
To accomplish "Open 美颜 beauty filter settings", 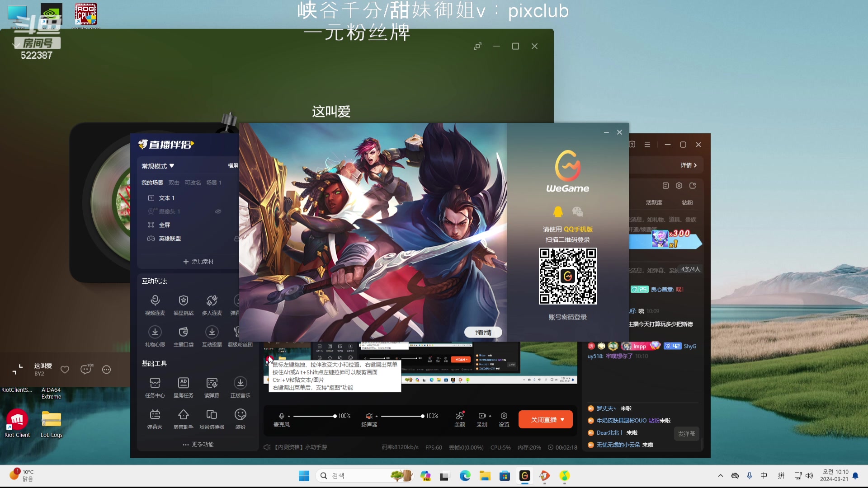I will click(x=460, y=416).
